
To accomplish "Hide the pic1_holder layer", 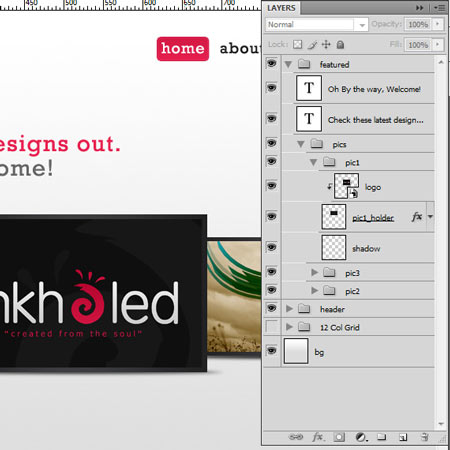I will [x=272, y=217].
